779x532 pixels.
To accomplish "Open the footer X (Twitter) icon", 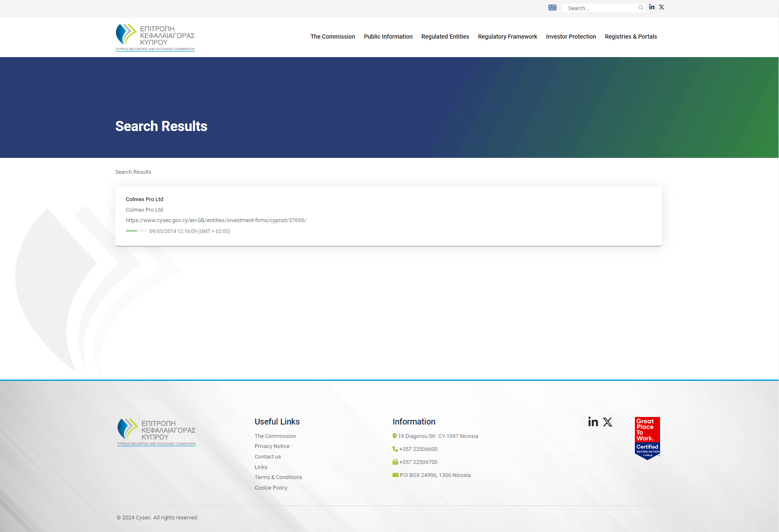I will [608, 422].
